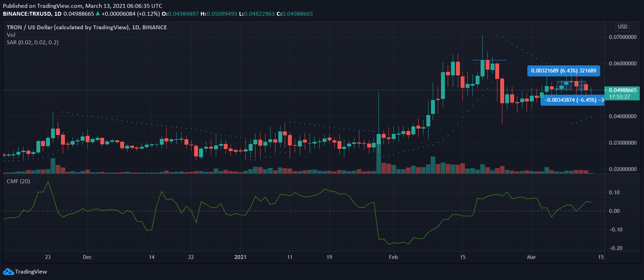Click the +0.00006084 (+0.12%) change value

(x=131, y=14)
